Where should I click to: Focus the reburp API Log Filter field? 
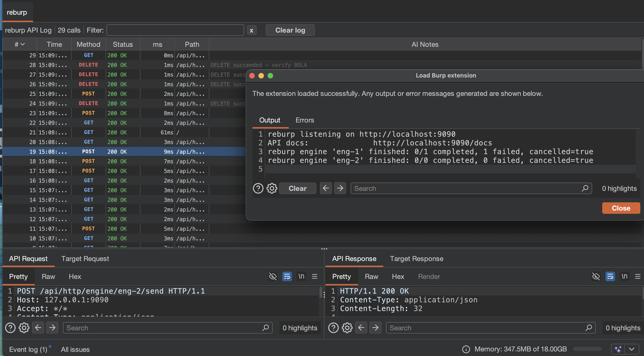pos(175,30)
